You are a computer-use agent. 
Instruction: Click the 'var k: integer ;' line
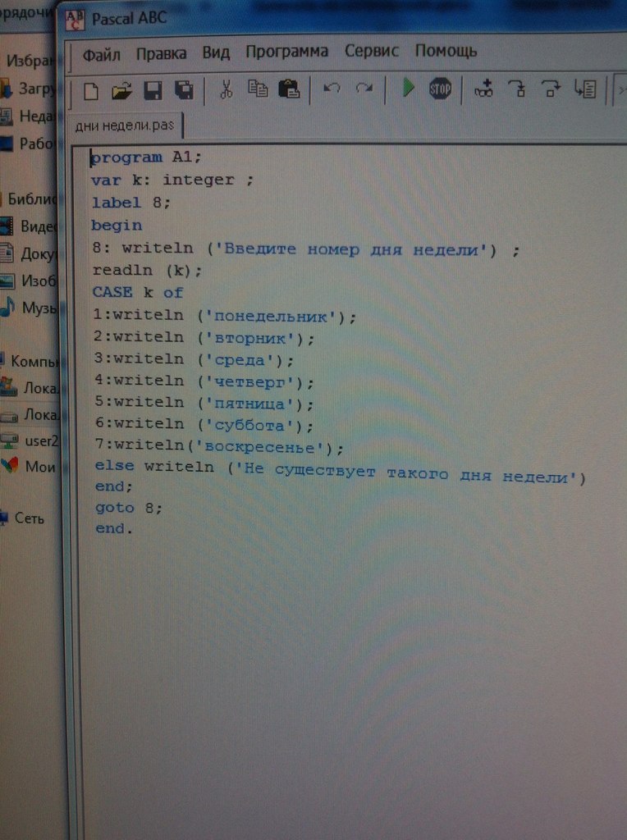[x=172, y=180]
